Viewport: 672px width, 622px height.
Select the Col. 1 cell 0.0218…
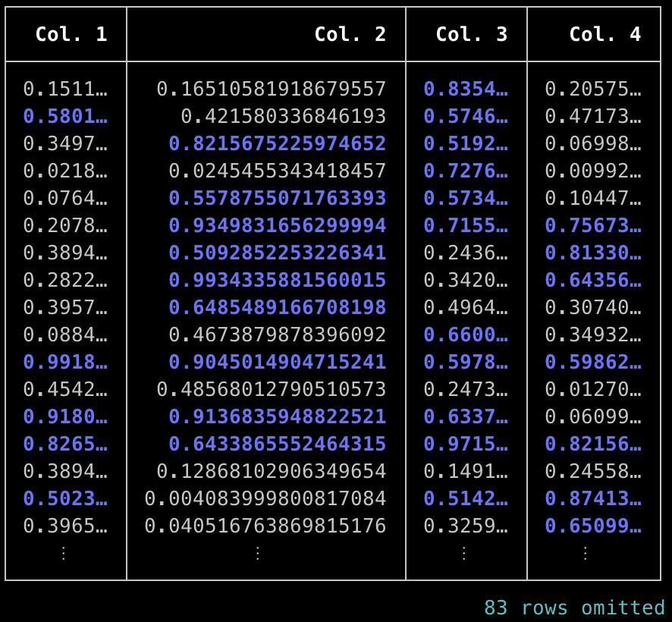click(x=65, y=171)
